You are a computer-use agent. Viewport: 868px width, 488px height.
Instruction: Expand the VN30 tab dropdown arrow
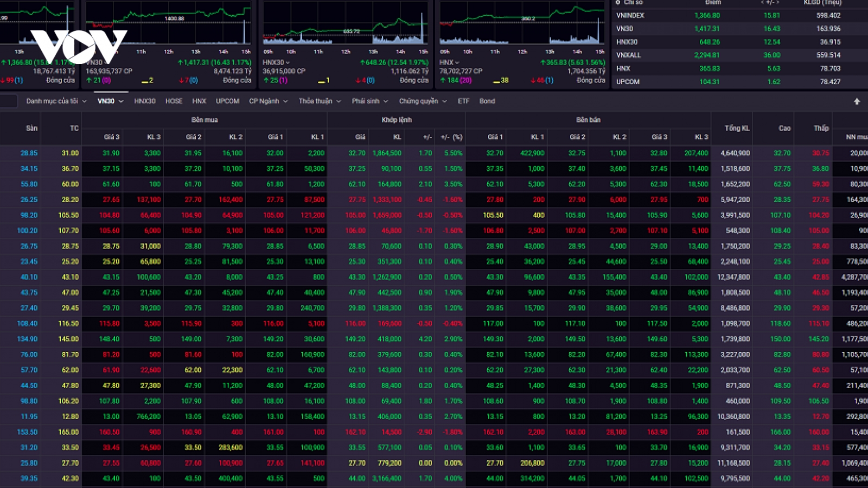point(122,101)
